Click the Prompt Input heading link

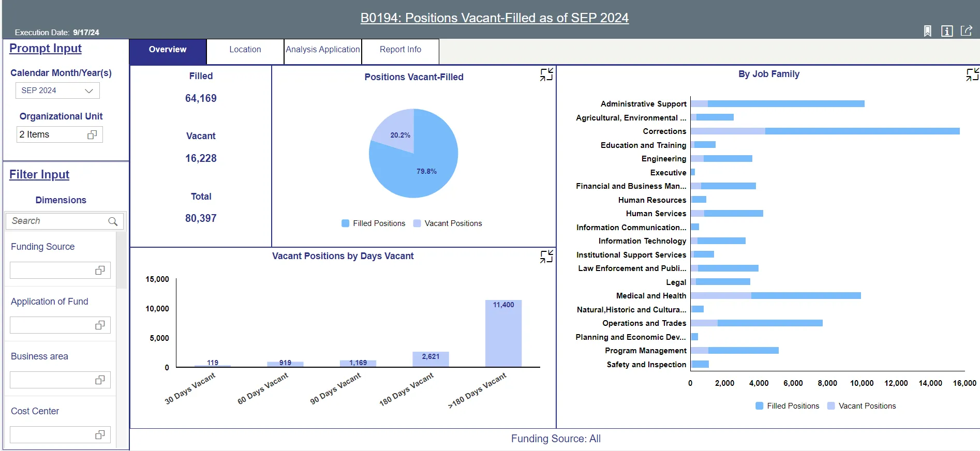point(46,48)
